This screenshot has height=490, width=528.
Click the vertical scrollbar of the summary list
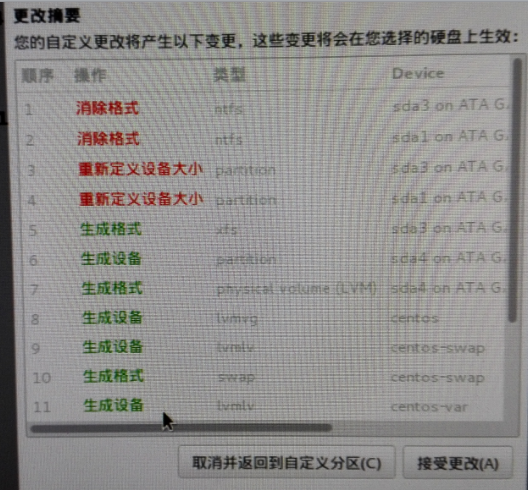[x=514, y=190]
